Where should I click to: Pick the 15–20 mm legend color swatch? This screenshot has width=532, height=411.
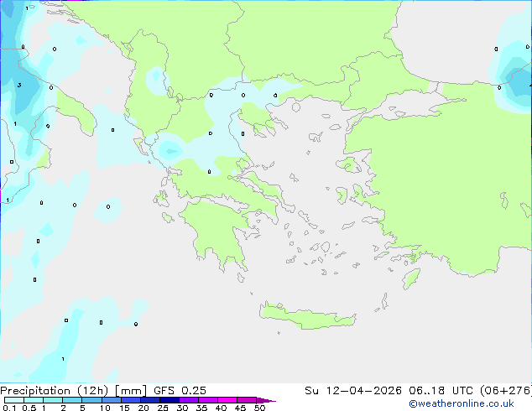[x=131, y=400]
